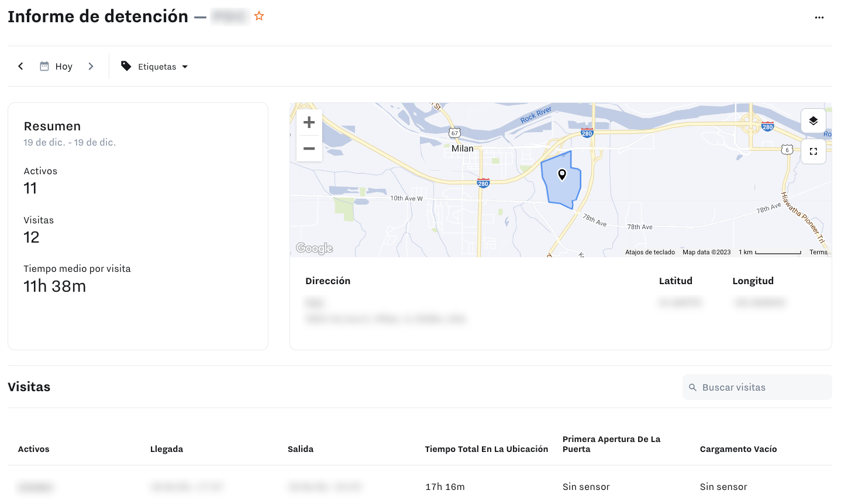Sort by Salida column header
Image resolution: width=841 pixels, height=504 pixels.
point(301,449)
